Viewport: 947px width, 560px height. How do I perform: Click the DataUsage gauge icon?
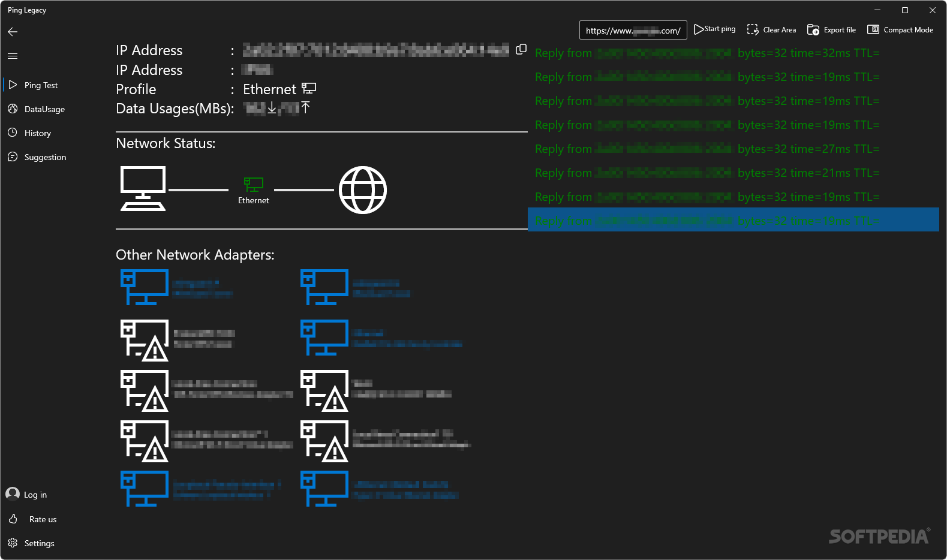tap(13, 109)
